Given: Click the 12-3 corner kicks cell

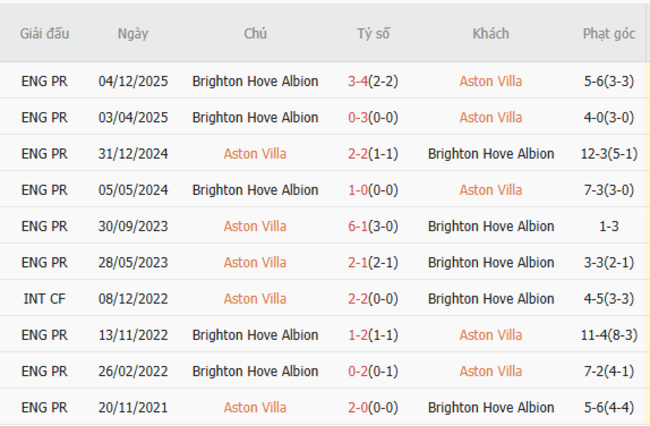Looking at the screenshot, I should coord(609,154).
